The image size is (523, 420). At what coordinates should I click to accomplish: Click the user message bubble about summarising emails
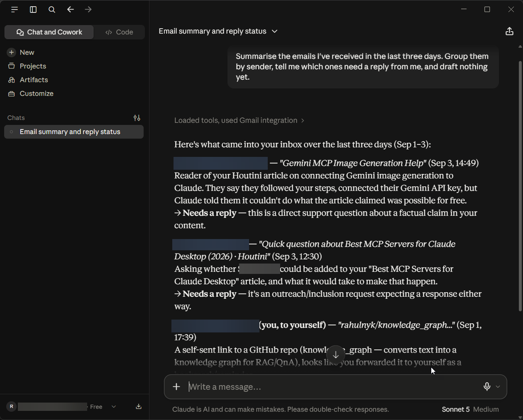[x=363, y=67]
